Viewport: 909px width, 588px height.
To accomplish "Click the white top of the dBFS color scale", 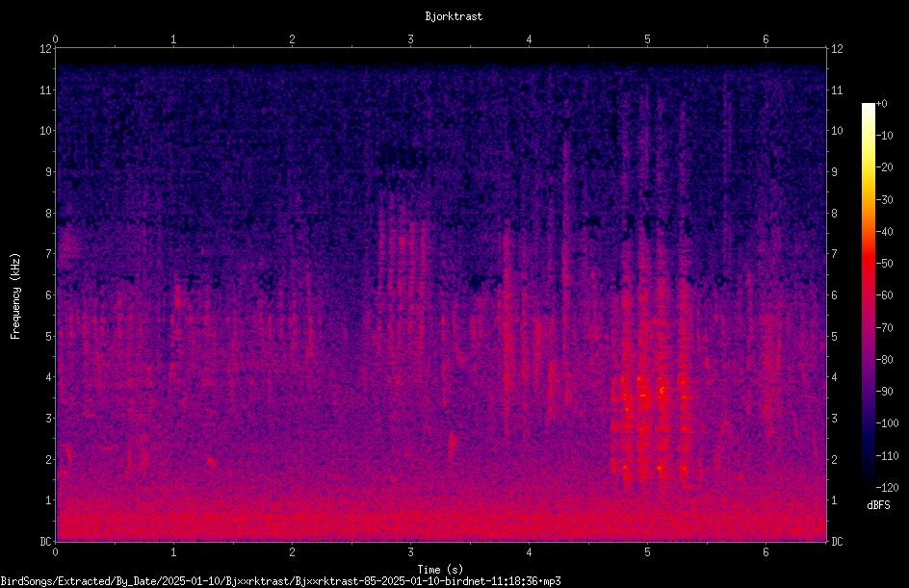I will coord(868,107).
